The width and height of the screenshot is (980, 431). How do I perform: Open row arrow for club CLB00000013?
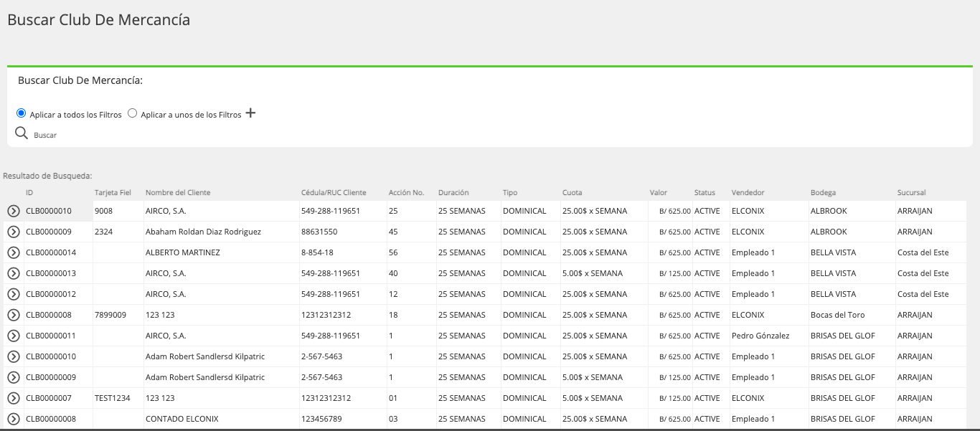13,273
